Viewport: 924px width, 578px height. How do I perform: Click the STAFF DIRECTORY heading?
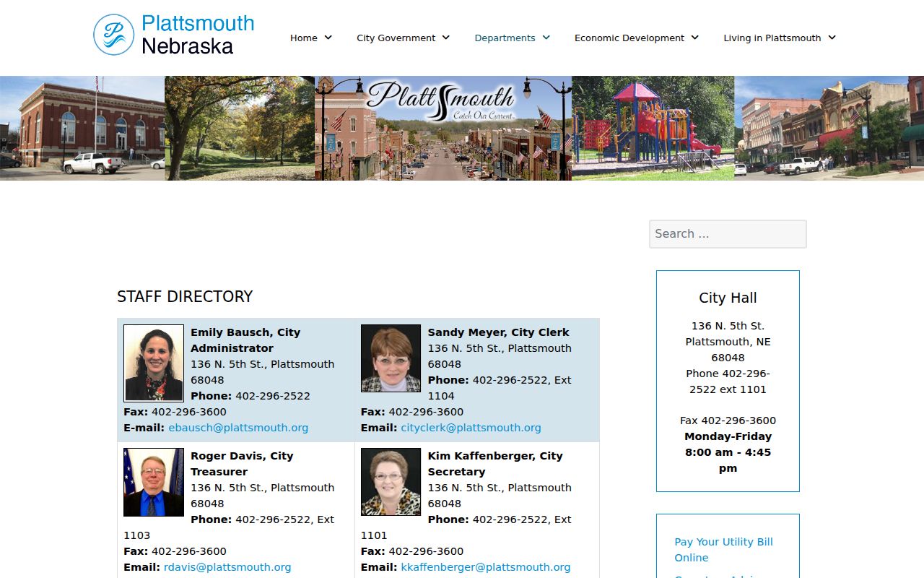[x=185, y=297]
